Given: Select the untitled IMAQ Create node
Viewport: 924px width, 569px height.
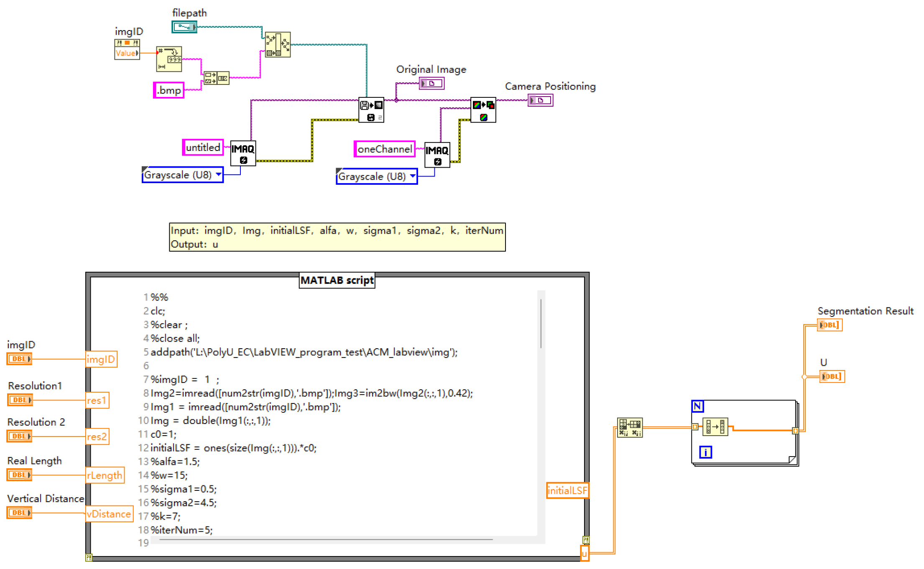Looking at the screenshot, I should pyautogui.click(x=243, y=153).
